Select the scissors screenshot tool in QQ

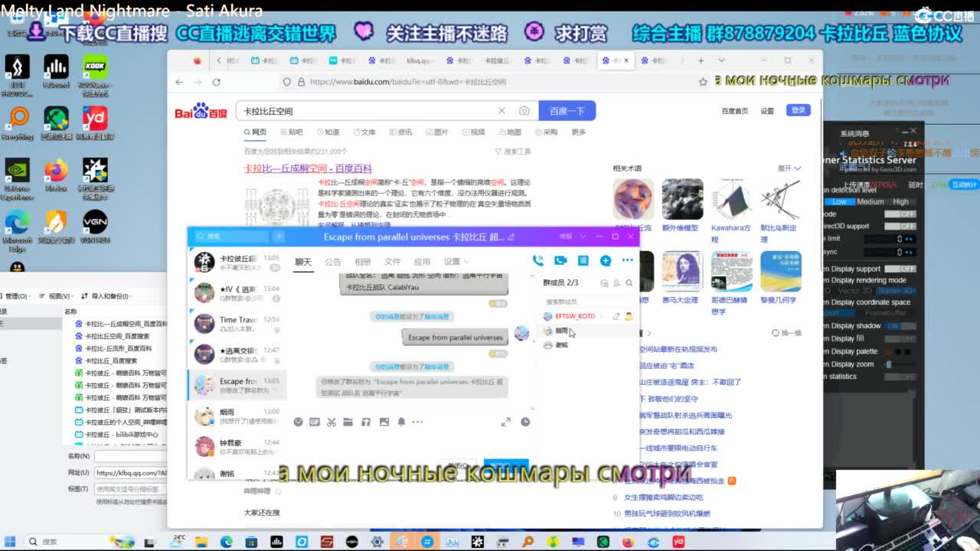[x=332, y=422]
